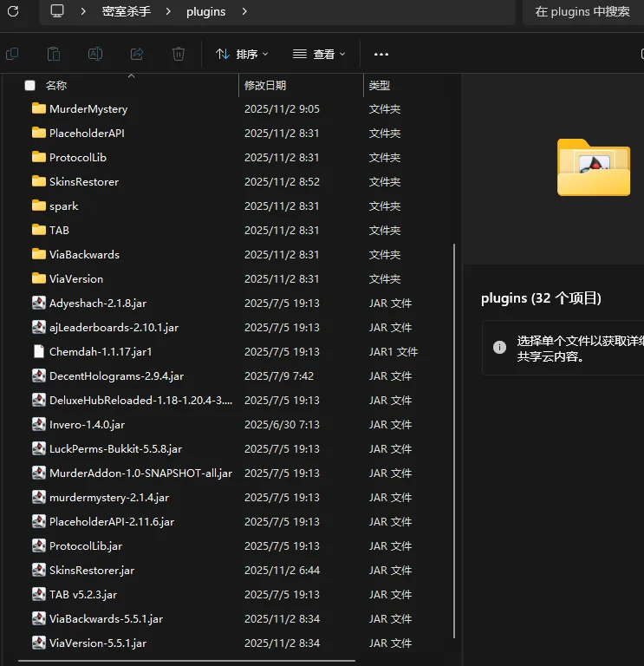
Task: Select ViaVersion-5.5.1.jar file name
Action: click(x=98, y=643)
